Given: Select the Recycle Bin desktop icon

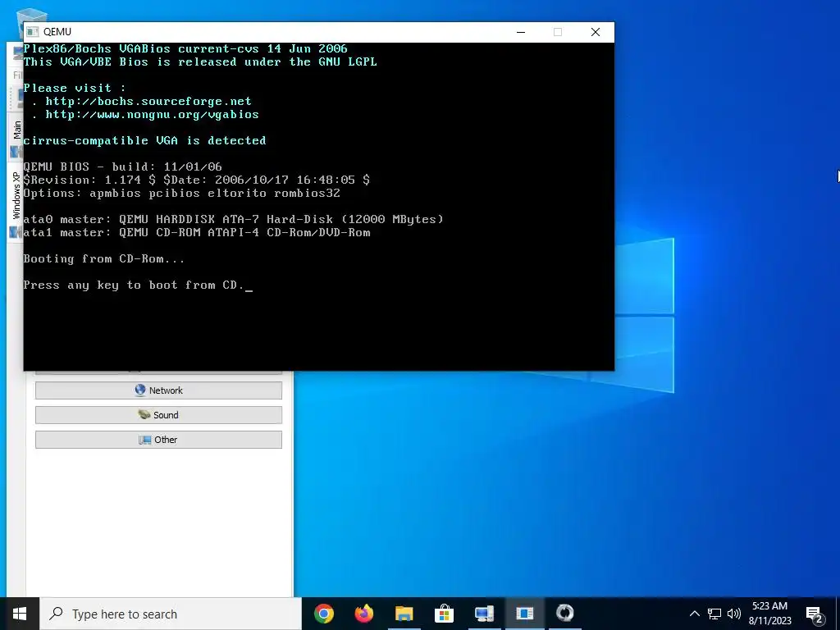Looking at the screenshot, I should 30,16.
